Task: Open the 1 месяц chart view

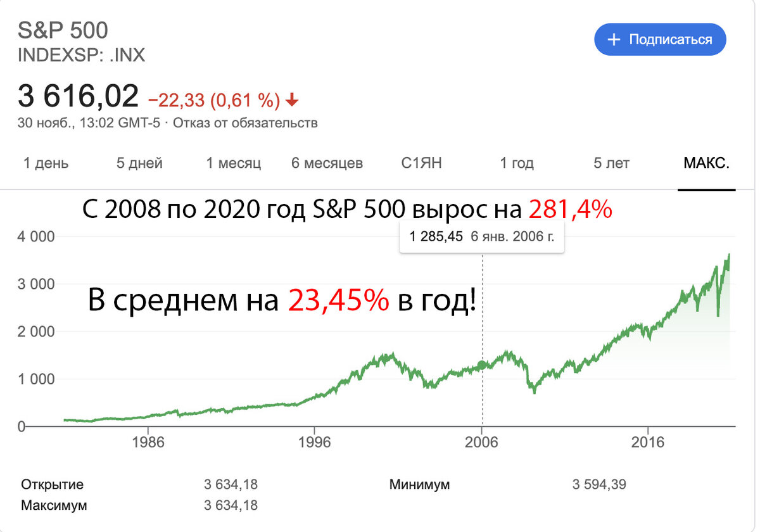Action: tap(234, 163)
